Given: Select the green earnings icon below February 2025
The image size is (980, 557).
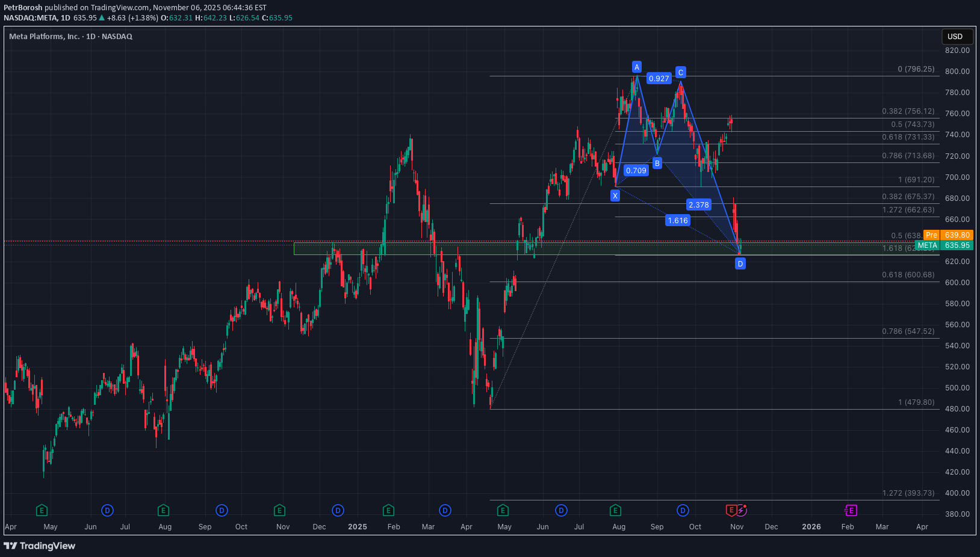Looking at the screenshot, I should [388, 510].
